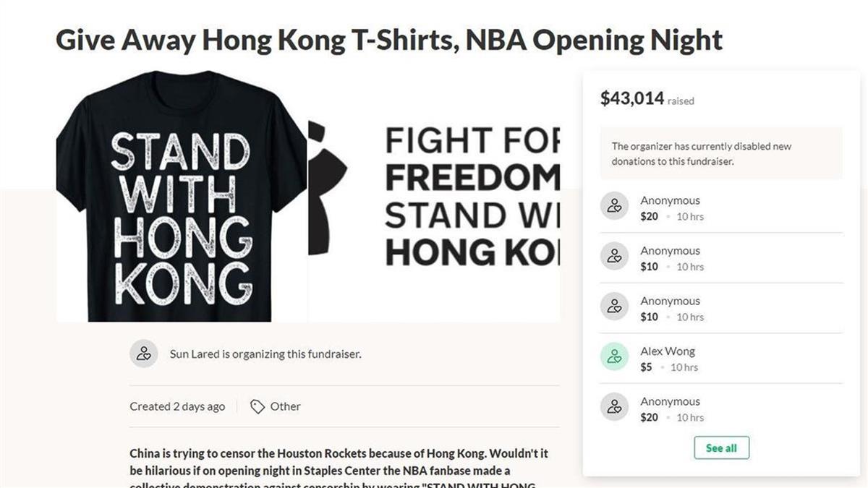
Task: Click Alex Wong's green donor avatar
Action: click(614, 356)
